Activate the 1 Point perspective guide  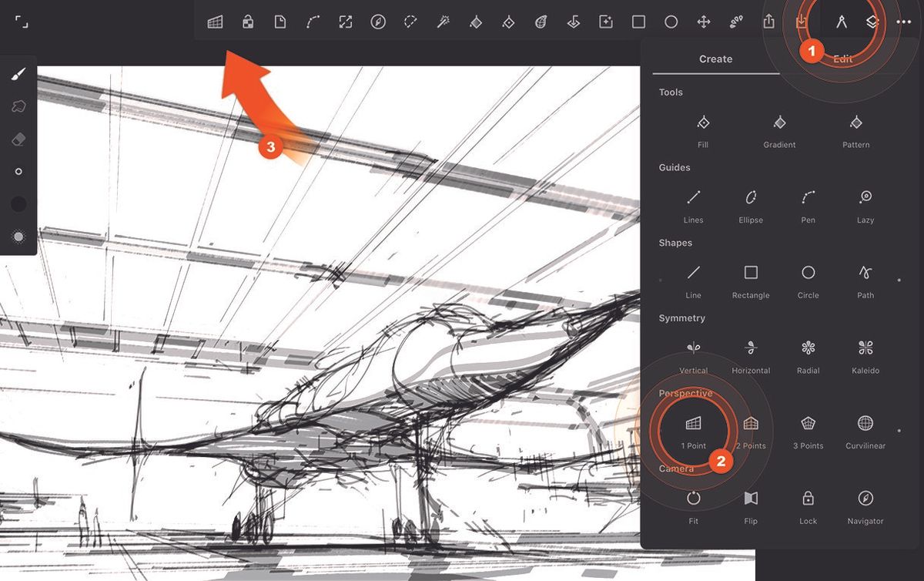[694, 422]
